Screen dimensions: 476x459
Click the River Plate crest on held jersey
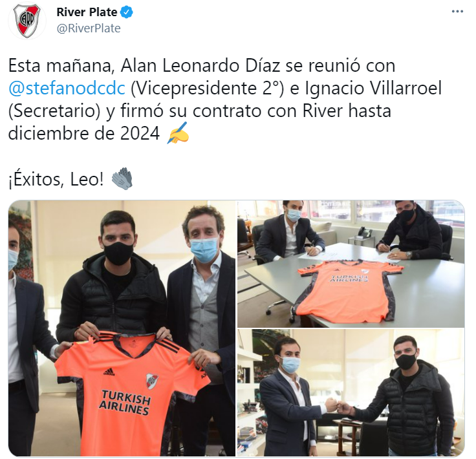point(152,381)
